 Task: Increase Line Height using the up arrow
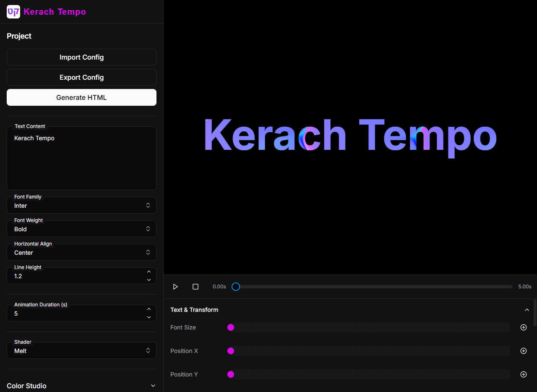pyautogui.click(x=149, y=272)
